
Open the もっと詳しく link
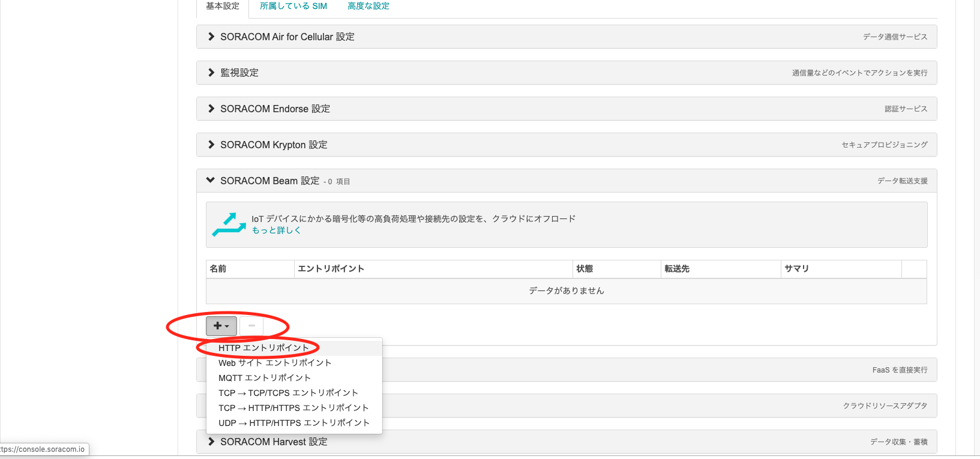click(x=276, y=230)
